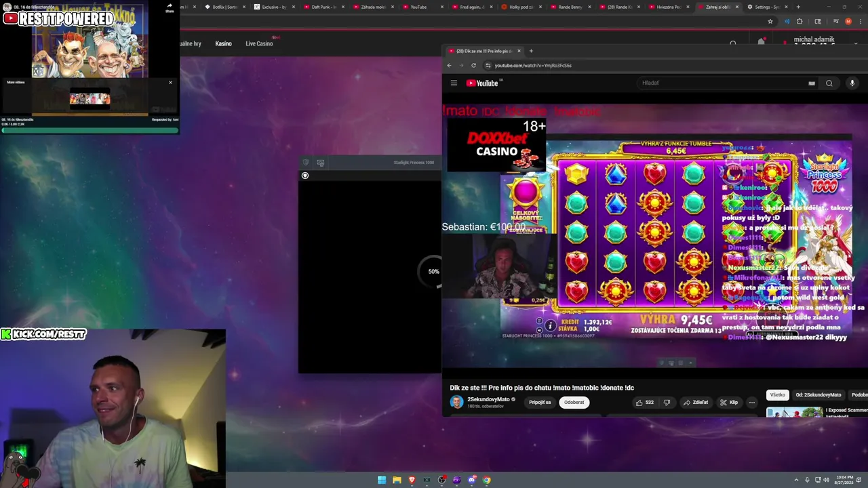Click the Pripojiť sa join button
This screenshot has height=488, width=868.
click(x=540, y=403)
